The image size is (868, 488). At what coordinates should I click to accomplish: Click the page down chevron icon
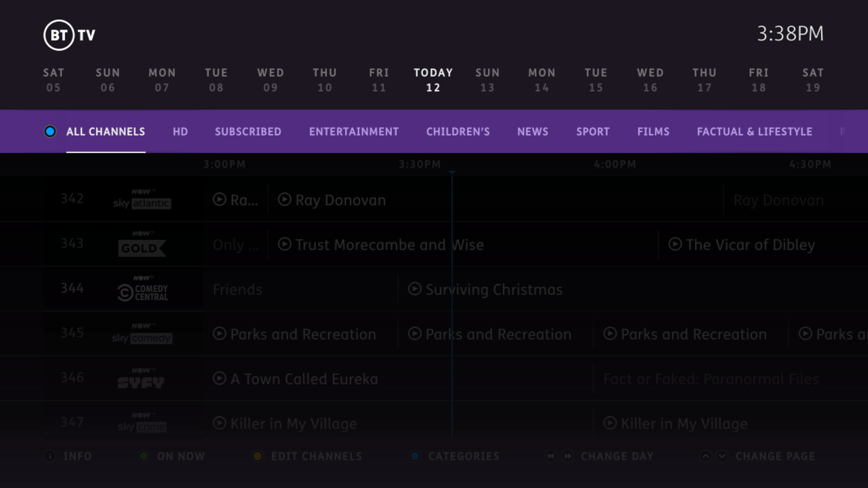pyautogui.click(x=722, y=456)
